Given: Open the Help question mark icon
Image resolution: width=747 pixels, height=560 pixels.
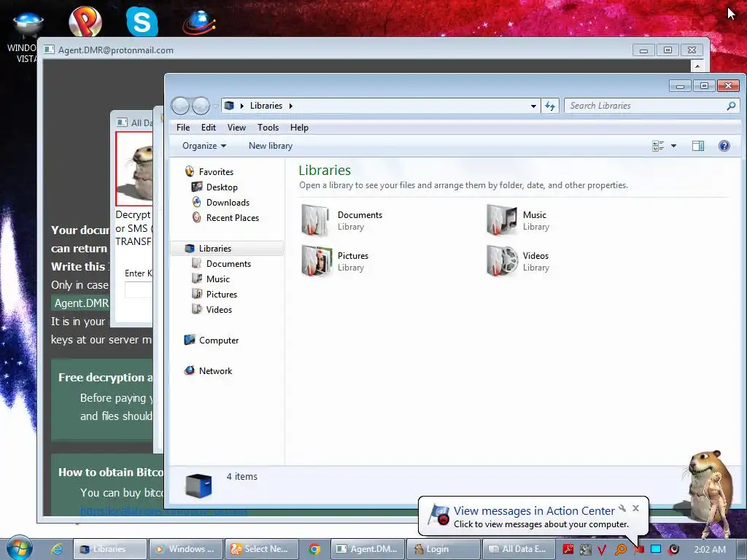Looking at the screenshot, I should pos(724,146).
